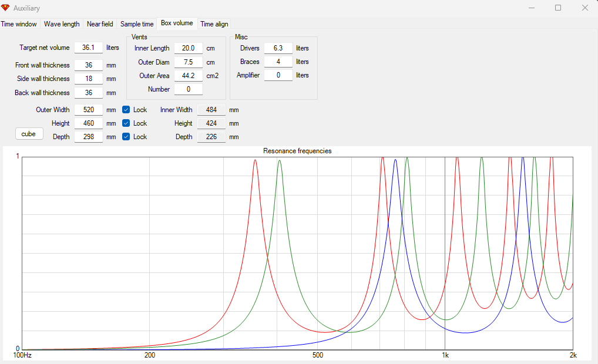Edit the Drivers volume field
The image size is (598, 364).
point(278,48)
